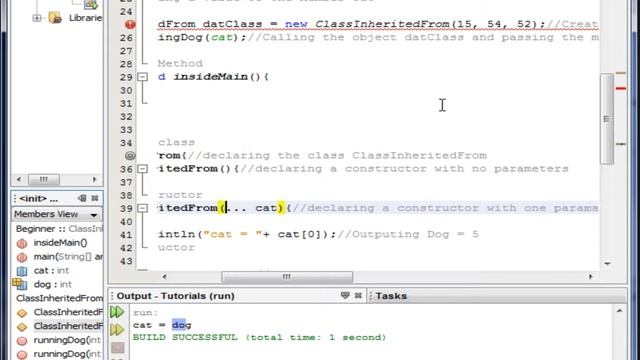
Task: Click the editor vertical scroll down arrow
Action: [x=607, y=264]
